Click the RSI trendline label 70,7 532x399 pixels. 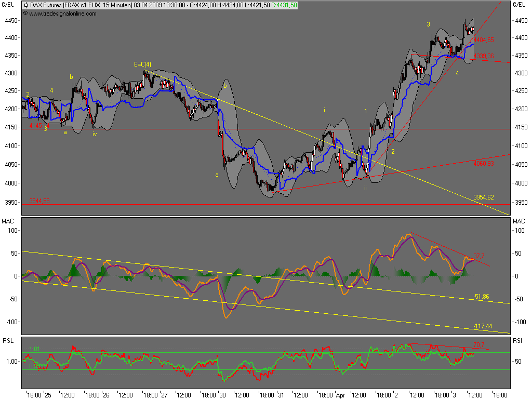[x=479, y=345]
